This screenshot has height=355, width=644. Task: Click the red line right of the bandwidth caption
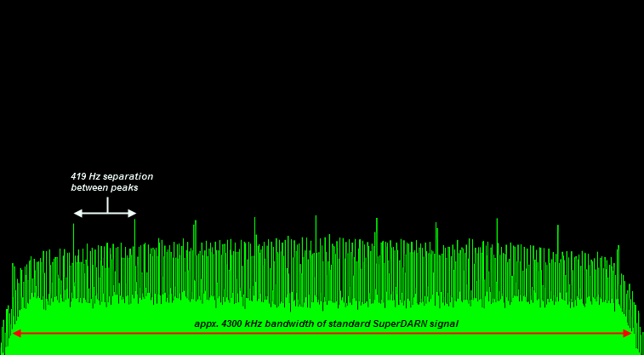pos(544,334)
